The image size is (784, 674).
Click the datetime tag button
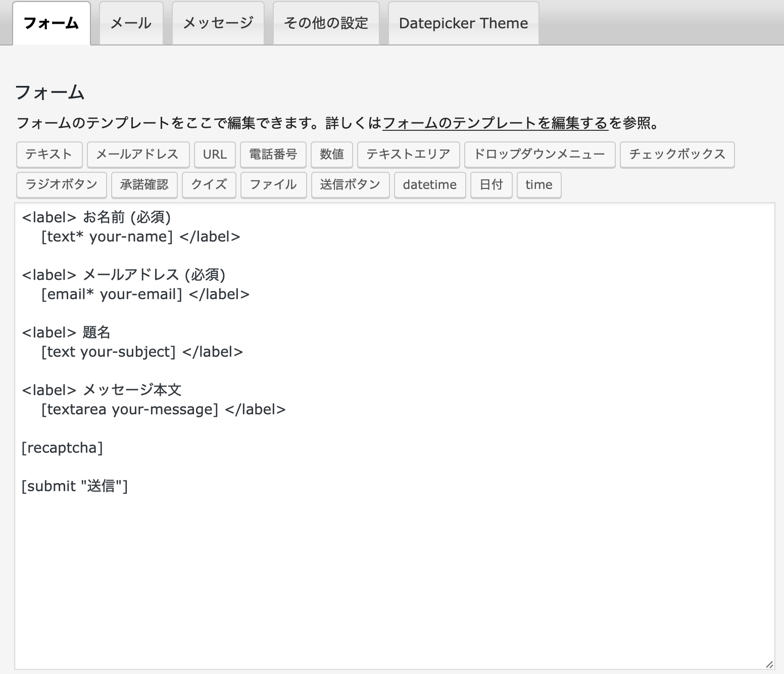[430, 185]
